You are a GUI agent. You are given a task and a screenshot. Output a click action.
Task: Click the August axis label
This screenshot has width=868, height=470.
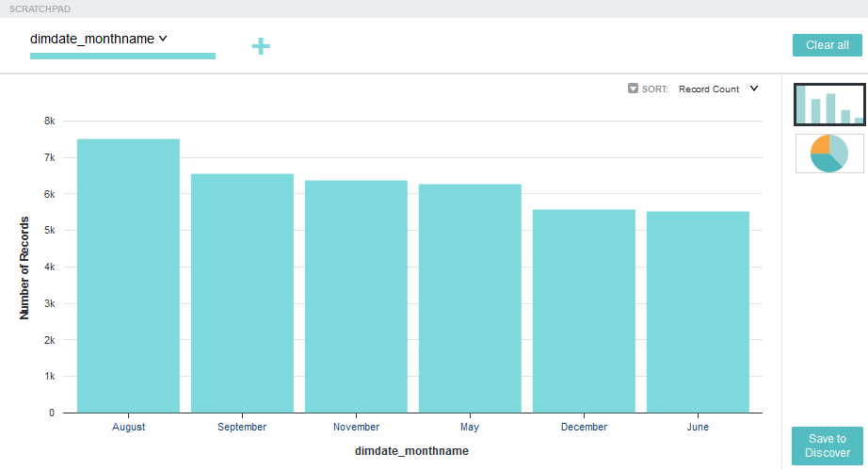click(128, 427)
